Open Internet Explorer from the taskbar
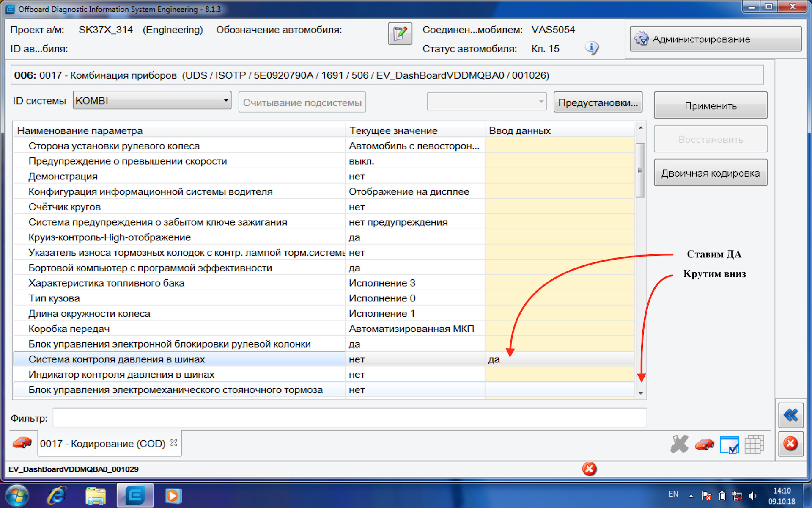The image size is (812, 508). [x=56, y=495]
